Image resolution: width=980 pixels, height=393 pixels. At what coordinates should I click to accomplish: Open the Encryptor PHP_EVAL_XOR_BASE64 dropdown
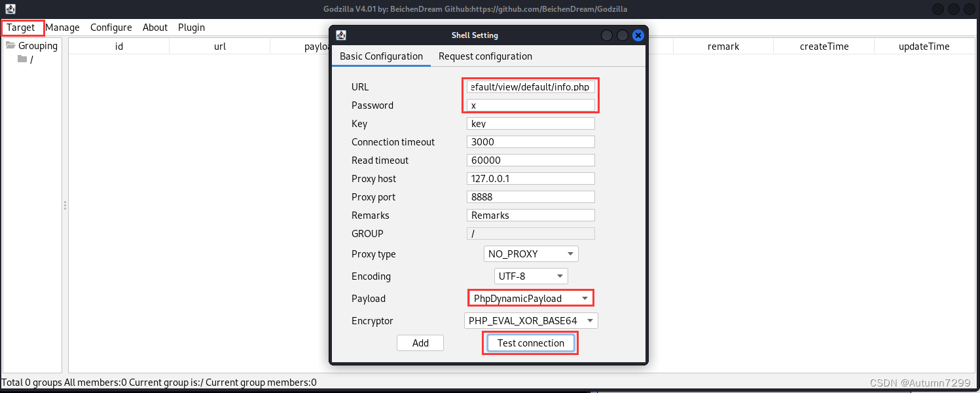[531, 321]
